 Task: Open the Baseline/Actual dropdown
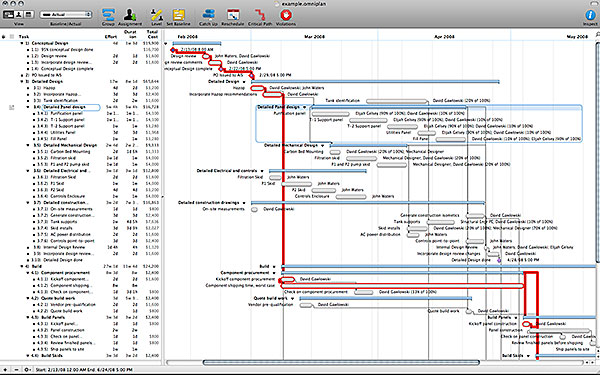tap(66, 15)
